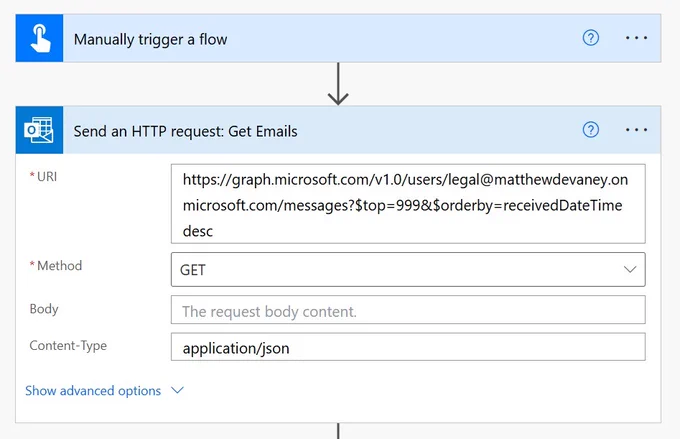Screen dimensions: 680x439
Task: Click the Body field label
Action: (x=44, y=309)
